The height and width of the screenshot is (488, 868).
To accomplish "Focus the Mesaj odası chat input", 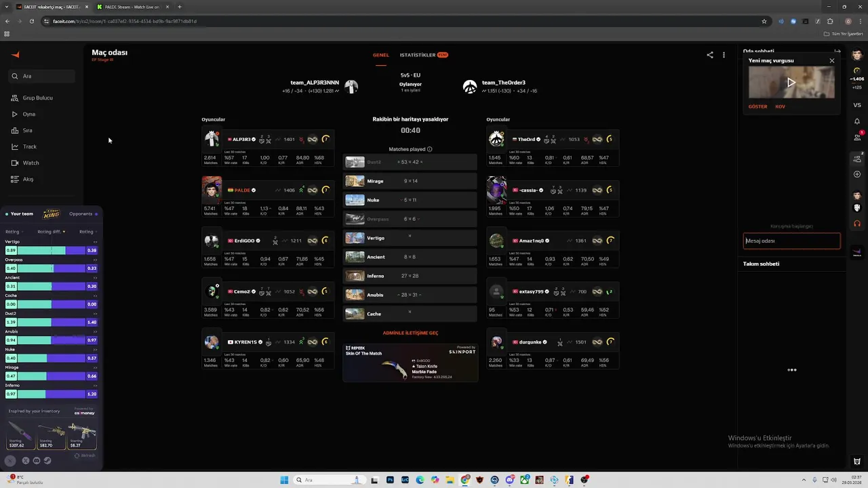I will pos(791,241).
